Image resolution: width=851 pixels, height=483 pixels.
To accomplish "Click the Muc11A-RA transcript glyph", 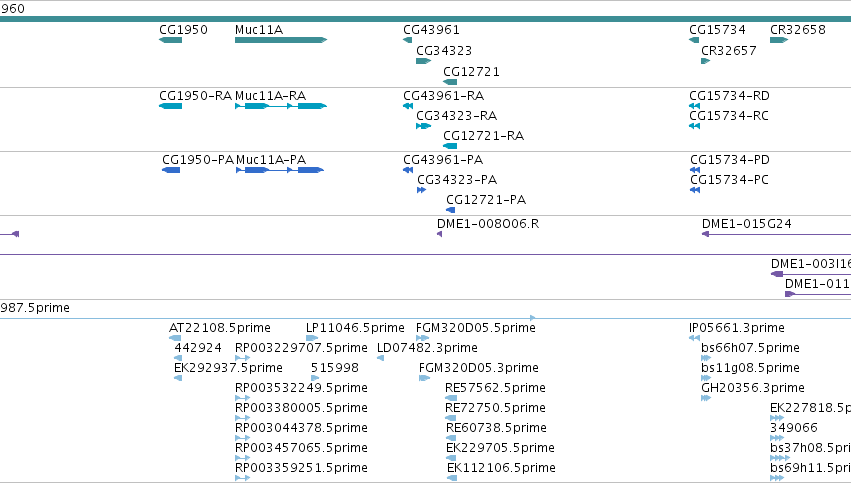I will tap(281, 106).
